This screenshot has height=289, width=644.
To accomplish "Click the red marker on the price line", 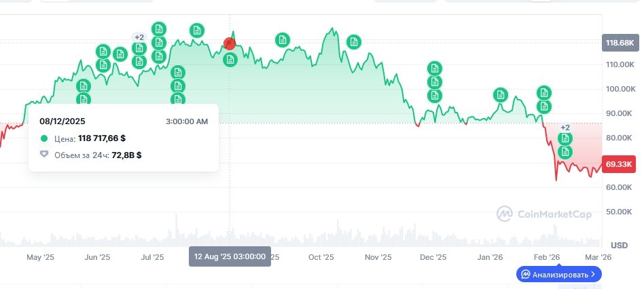I will (x=230, y=44).
